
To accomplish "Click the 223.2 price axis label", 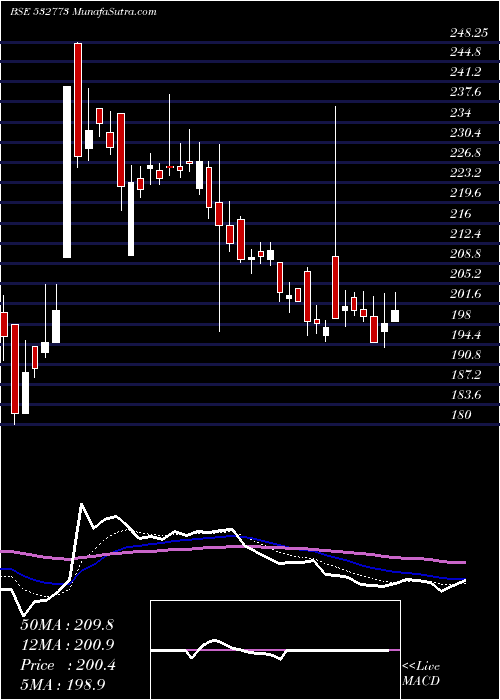I will pos(464,173).
